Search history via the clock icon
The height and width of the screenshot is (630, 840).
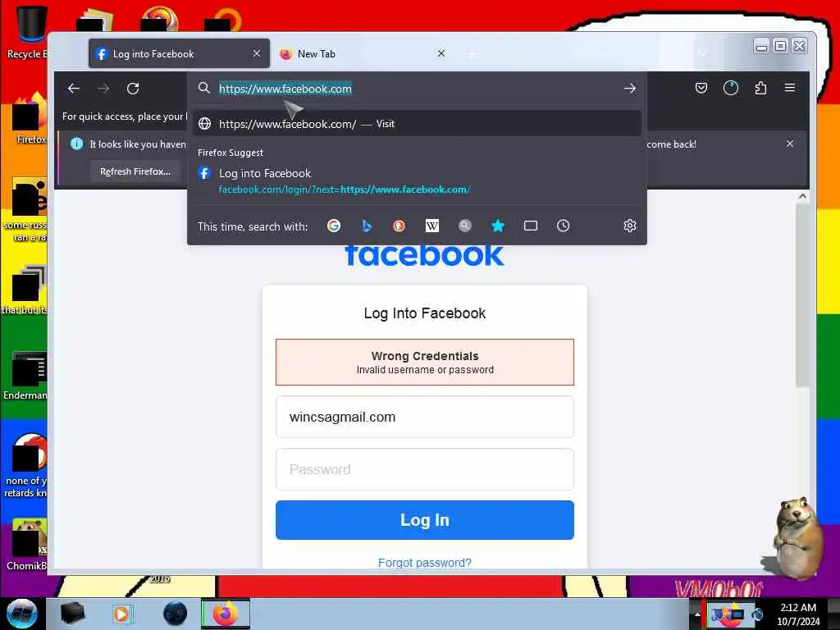(563, 226)
